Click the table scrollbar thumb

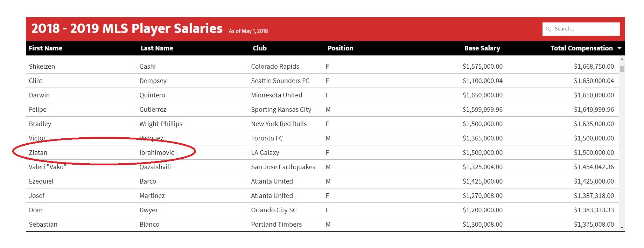[x=622, y=69]
